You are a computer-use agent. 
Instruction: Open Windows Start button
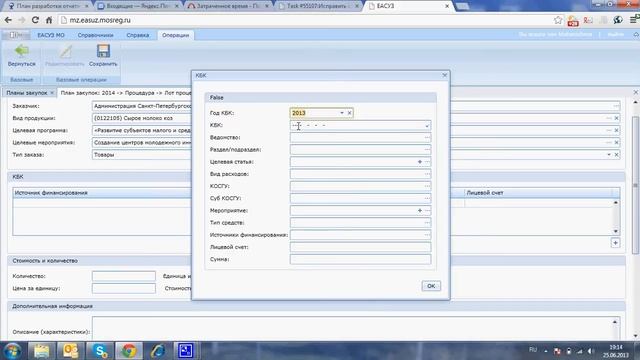[12, 351]
